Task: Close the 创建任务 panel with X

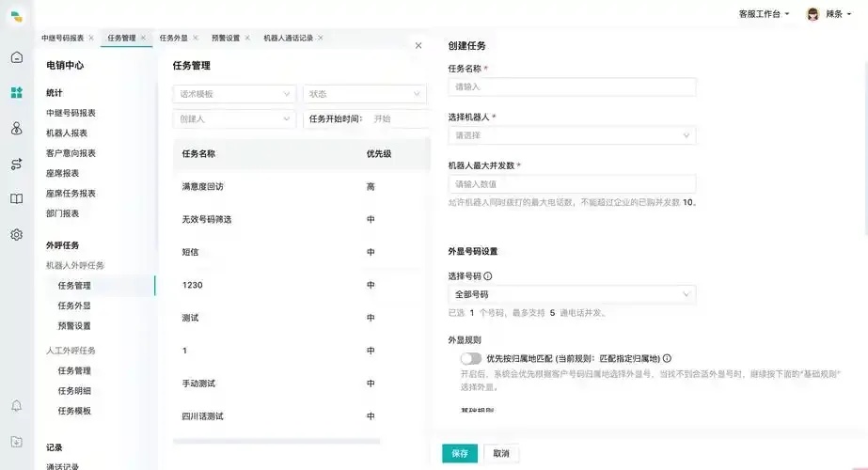Action: point(418,45)
